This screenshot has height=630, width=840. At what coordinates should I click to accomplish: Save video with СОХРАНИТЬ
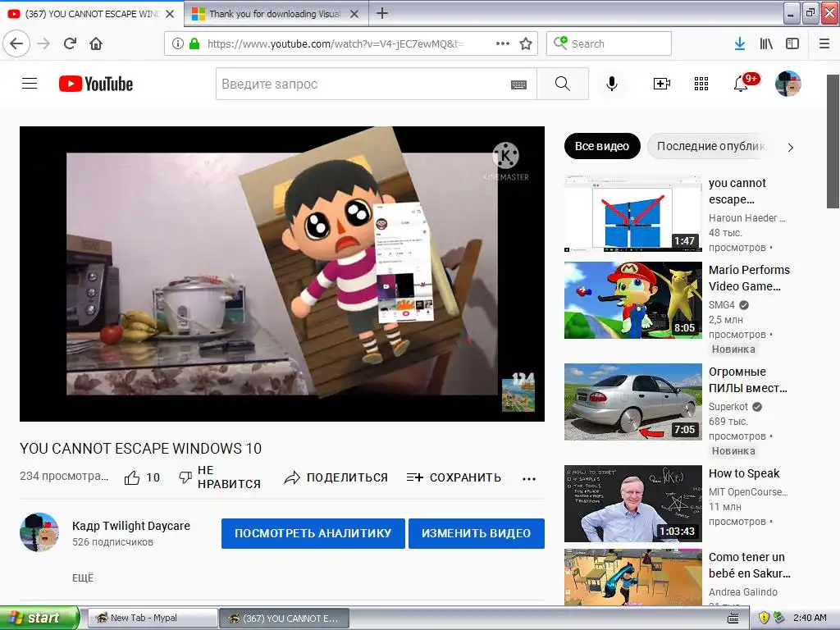pos(454,477)
